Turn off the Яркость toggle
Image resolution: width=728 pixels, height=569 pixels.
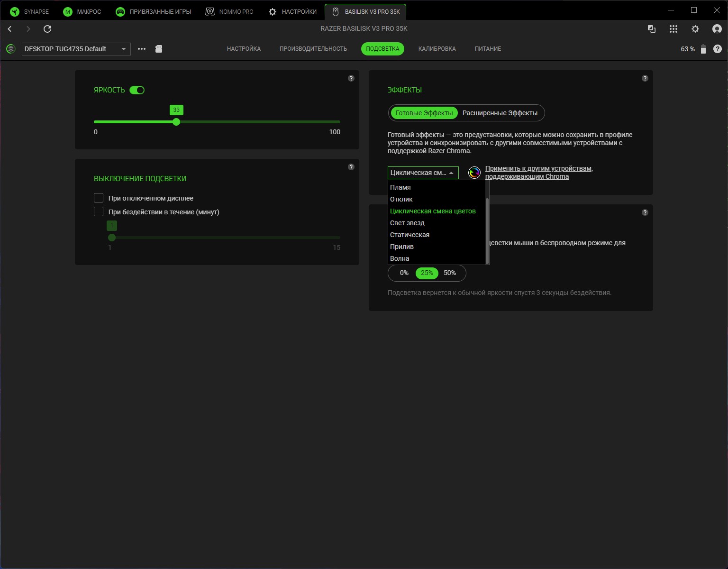click(137, 90)
